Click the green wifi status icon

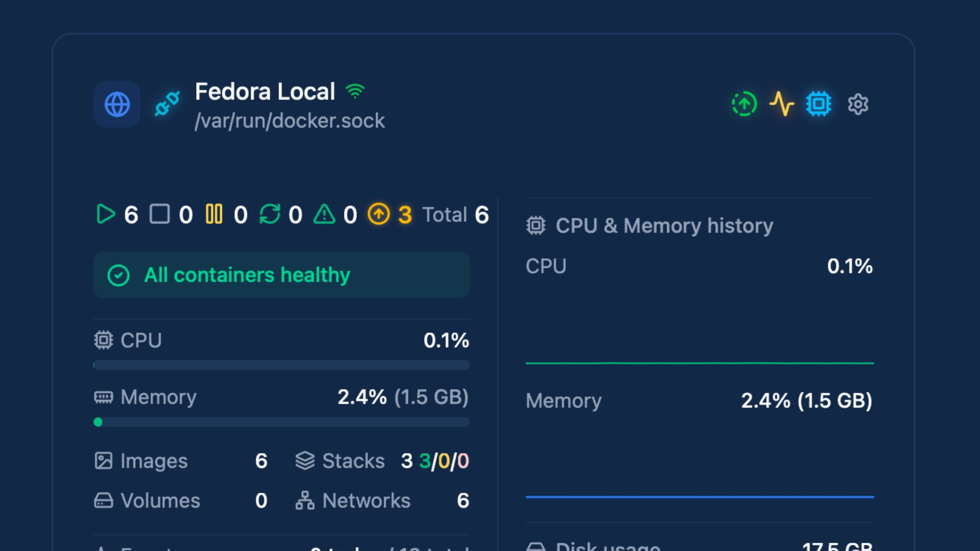(x=355, y=91)
